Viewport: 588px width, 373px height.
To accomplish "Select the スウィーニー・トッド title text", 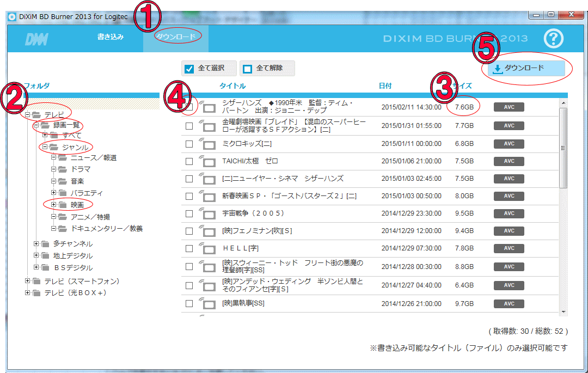I will click(x=292, y=266).
